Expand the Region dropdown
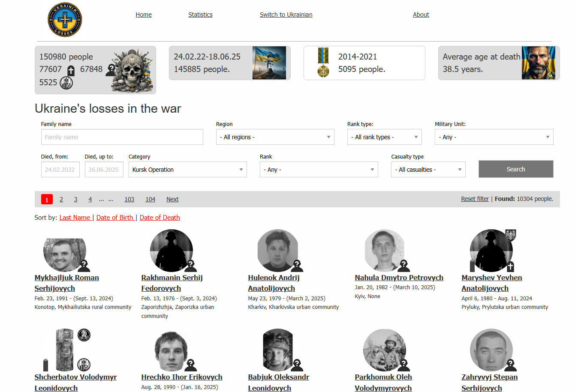Image resolution: width=575 pixels, height=392 pixels. (x=275, y=137)
